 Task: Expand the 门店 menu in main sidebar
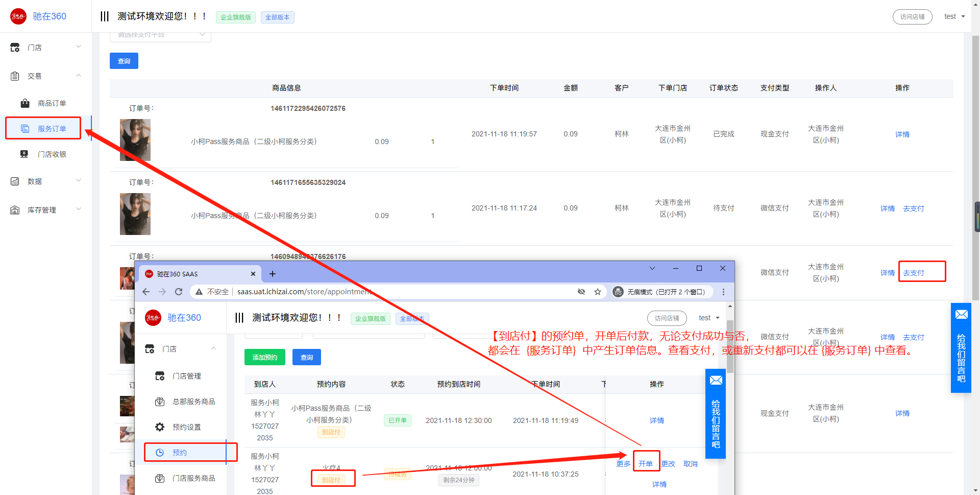coord(46,48)
